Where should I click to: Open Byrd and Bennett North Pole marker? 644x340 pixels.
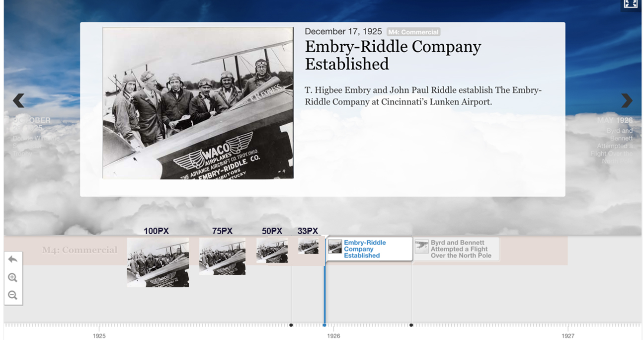[x=456, y=249]
